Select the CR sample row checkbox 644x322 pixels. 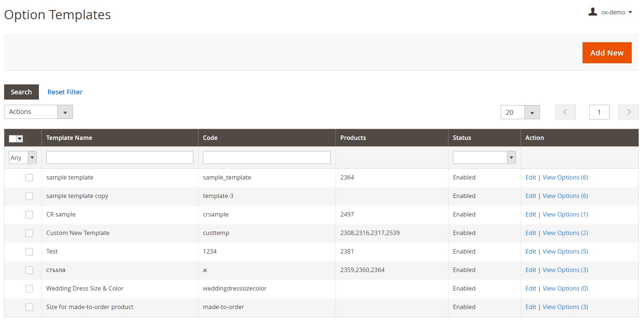click(29, 215)
